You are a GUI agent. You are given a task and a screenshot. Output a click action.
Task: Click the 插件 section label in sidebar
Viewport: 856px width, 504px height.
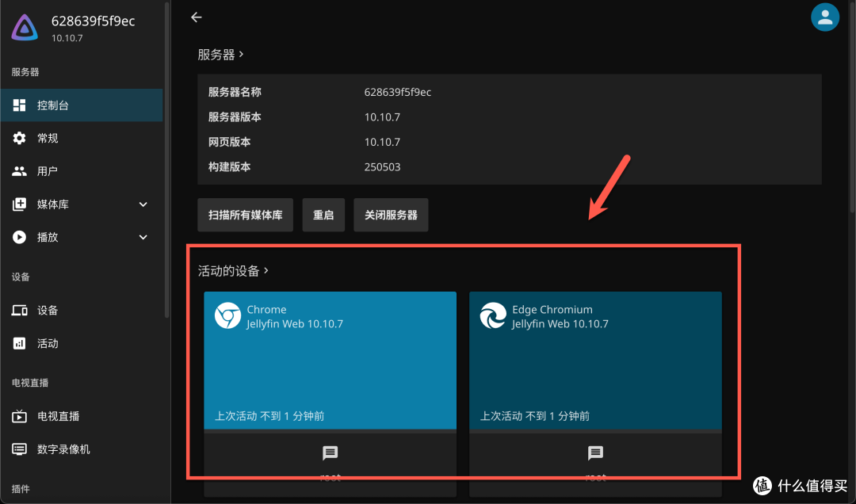tap(21, 489)
